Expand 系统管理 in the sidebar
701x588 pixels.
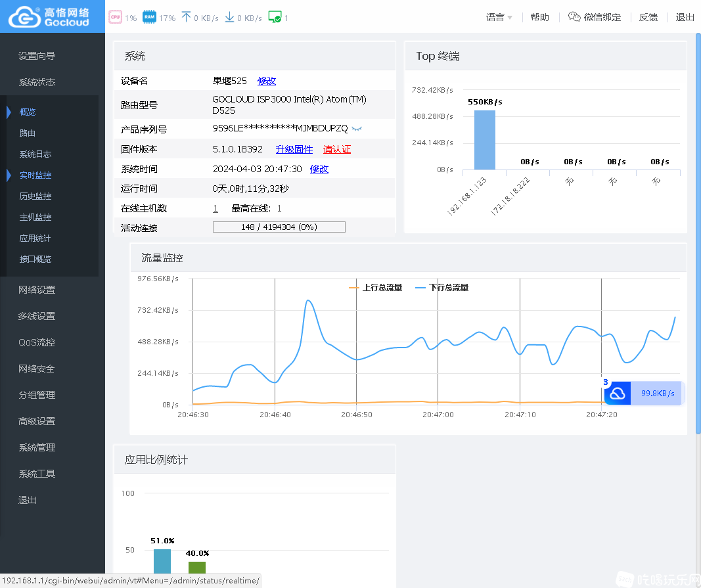tap(37, 447)
